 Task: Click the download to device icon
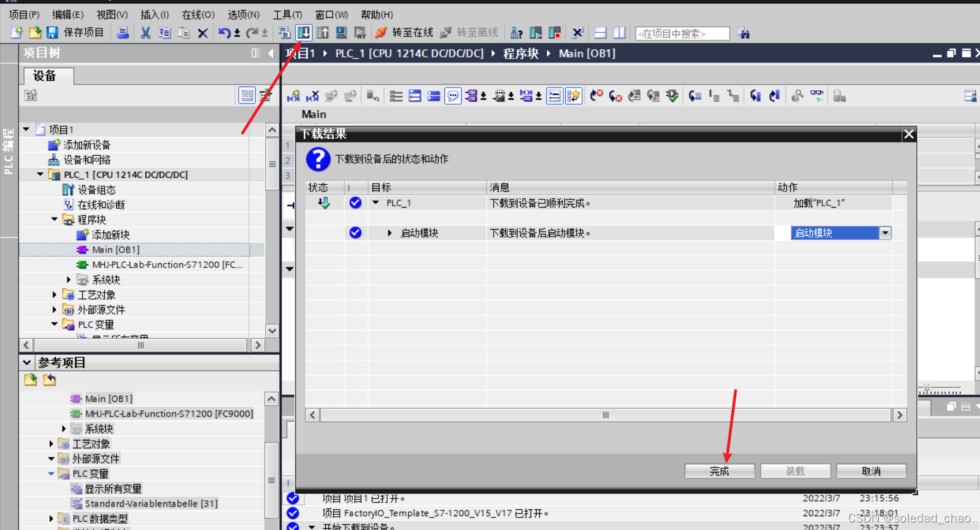pyautogui.click(x=304, y=32)
